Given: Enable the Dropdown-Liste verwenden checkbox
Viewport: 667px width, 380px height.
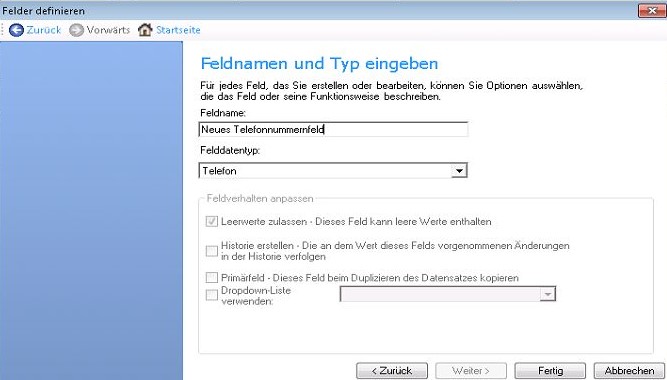Looking at the screenshot, I should click(x=211, y=295).
